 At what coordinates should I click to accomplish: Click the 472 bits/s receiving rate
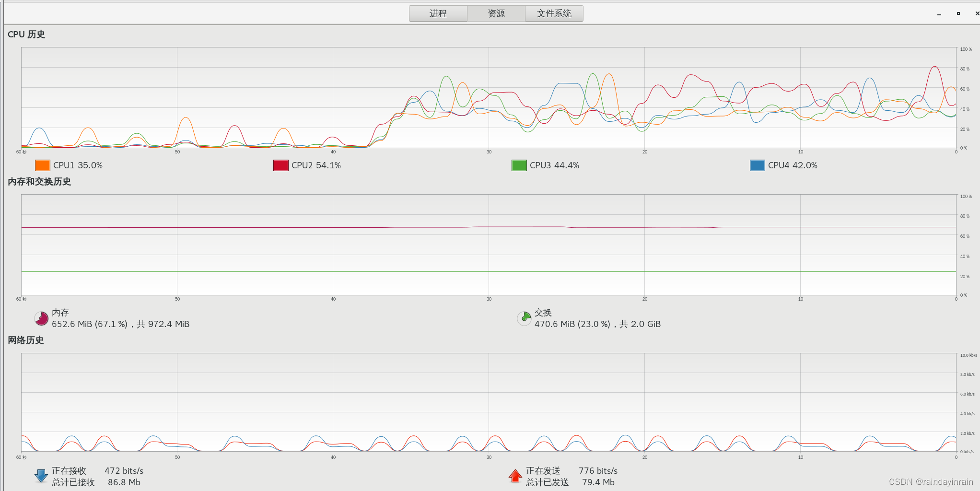[124, 471]
